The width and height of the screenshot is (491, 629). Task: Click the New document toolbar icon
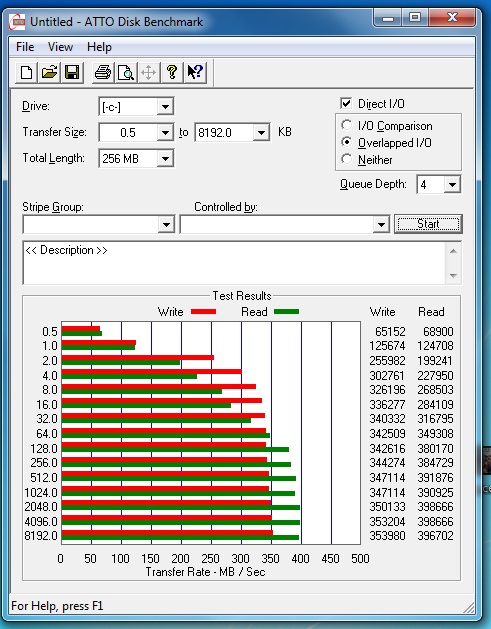26,73
